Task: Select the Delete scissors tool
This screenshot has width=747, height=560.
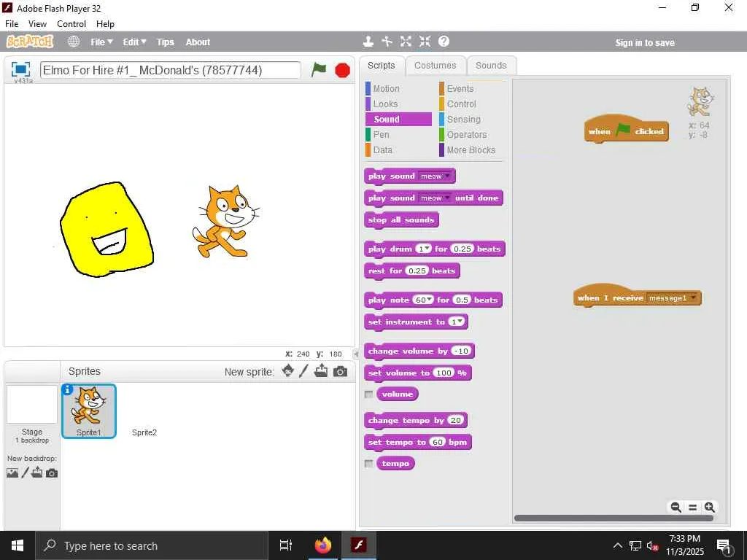Action: [387, 42]
